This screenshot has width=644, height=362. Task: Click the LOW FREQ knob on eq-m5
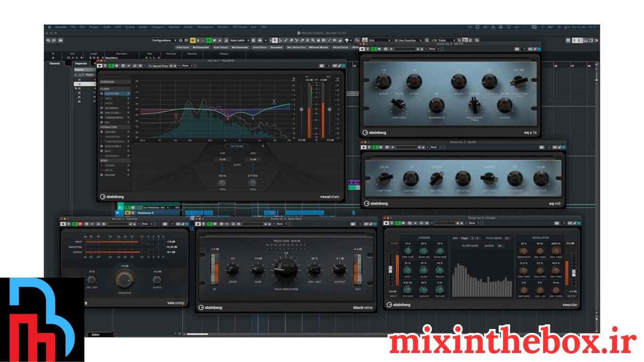tap(384, 178)
